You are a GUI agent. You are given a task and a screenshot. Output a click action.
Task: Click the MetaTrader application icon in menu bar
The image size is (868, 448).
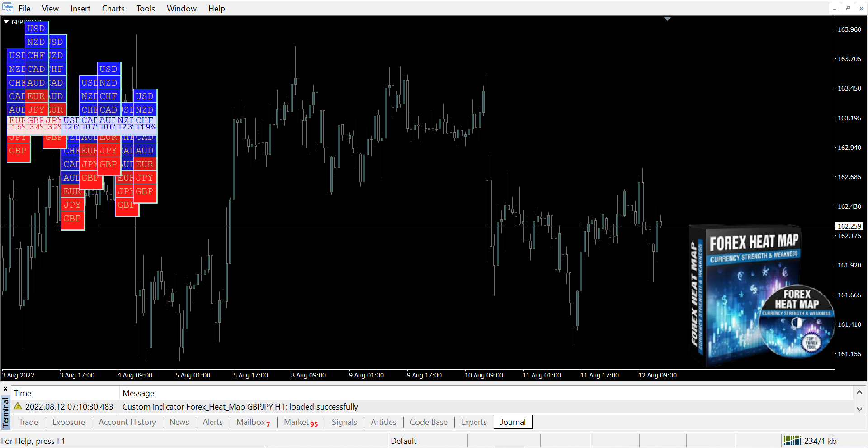click(8, 8)
